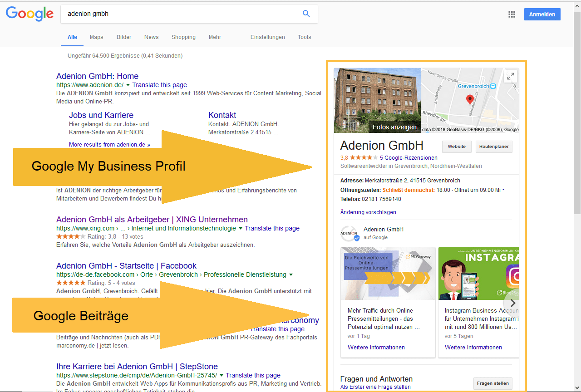
Task: Click the Adenion logo profile icon
Action: [349, 234]
